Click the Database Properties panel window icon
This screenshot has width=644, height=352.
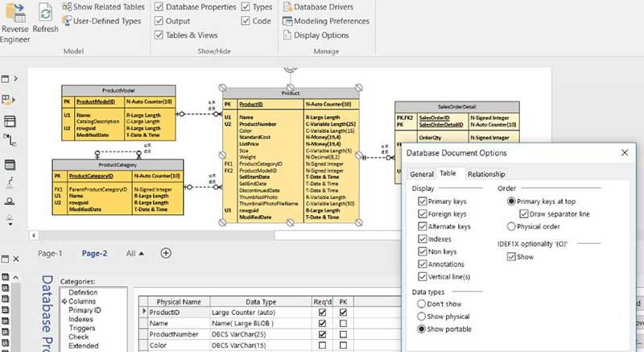point(5,259)
